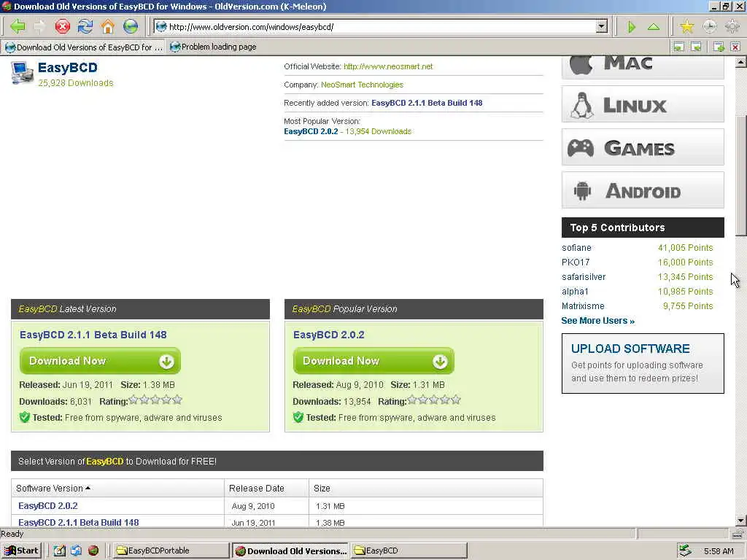Rate EasyBCD 2.0.2 with fifth star

coord(456,400)
